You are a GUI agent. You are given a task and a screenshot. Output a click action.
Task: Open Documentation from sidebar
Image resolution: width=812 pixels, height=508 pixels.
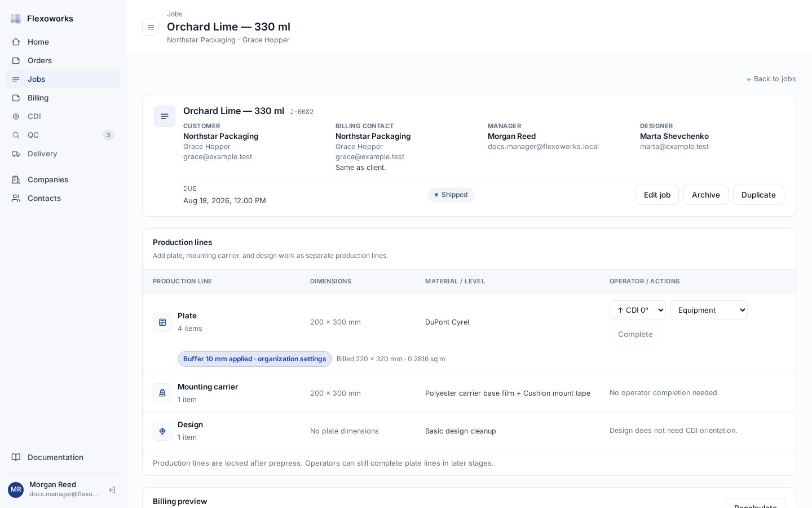tap(63, 457)
